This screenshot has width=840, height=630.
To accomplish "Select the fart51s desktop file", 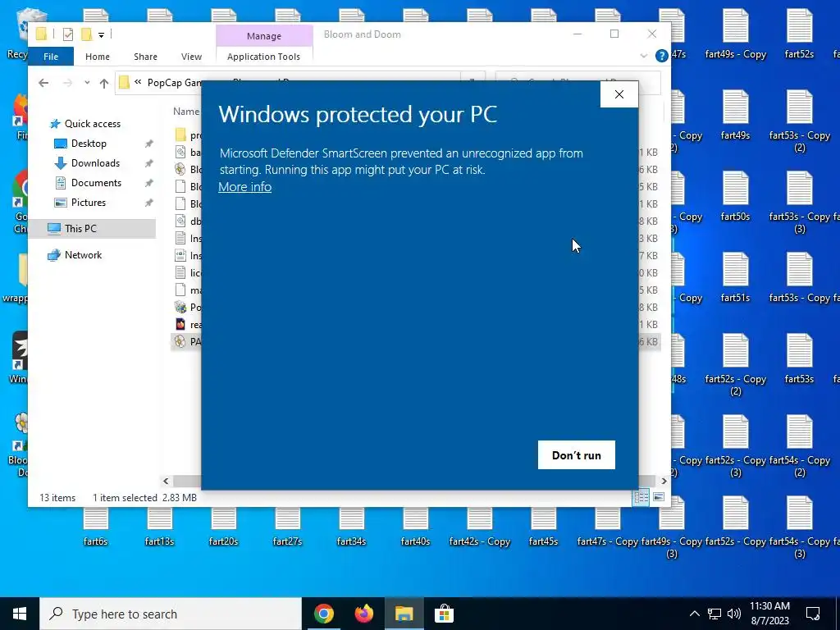I will pyautogui.click(x=735, y=278).
